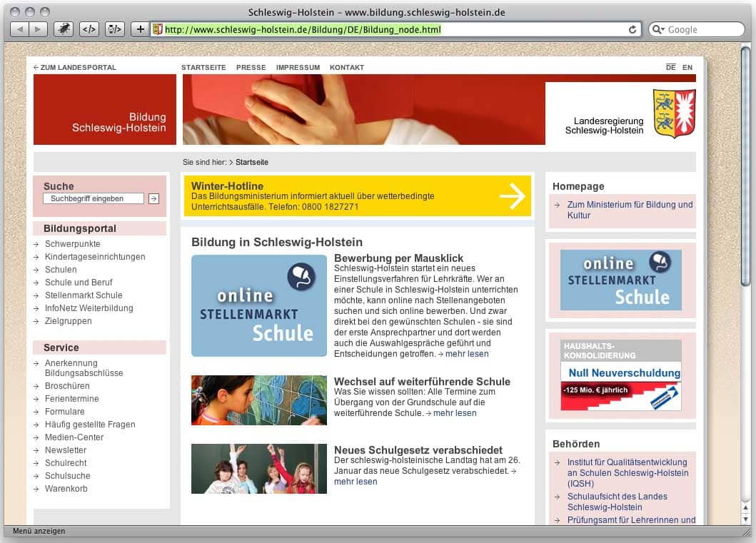The width and height of the screenshot is (756, 543).
Task: Click the browser forward arrow button
Action: click(39, 29)
